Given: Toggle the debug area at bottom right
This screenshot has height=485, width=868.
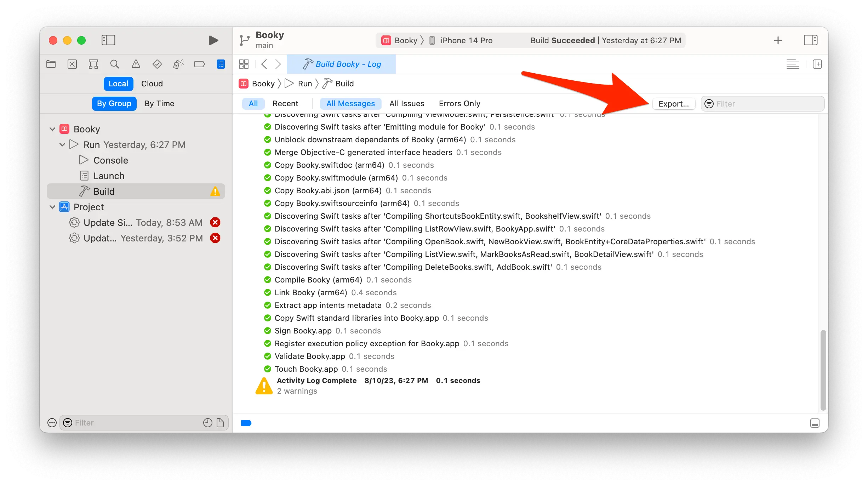Looking at the screenshot, I should pos(815,423).
